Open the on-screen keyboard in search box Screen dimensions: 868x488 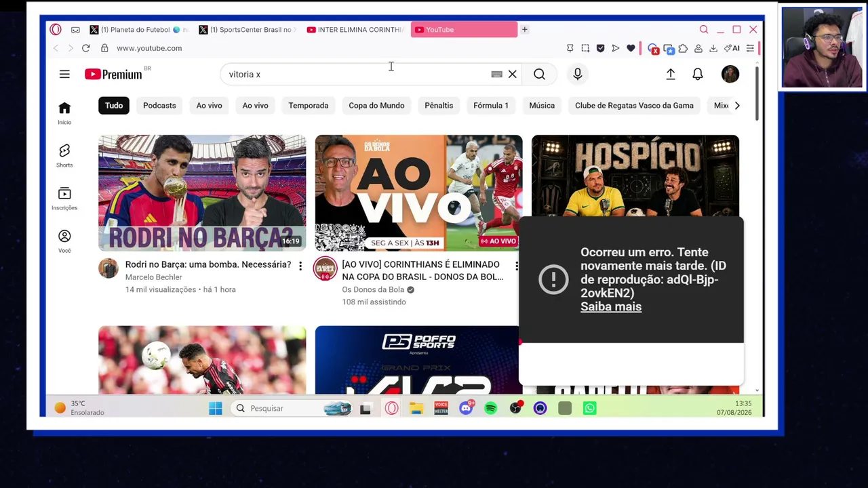(x=496, y=75)
